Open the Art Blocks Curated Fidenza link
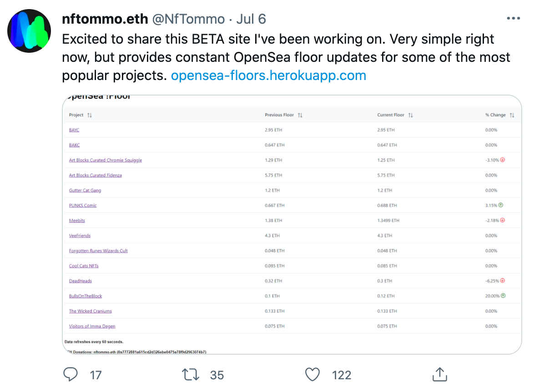Image resolution: width=534 pixels, height=392 pixels. click(96, 176)
